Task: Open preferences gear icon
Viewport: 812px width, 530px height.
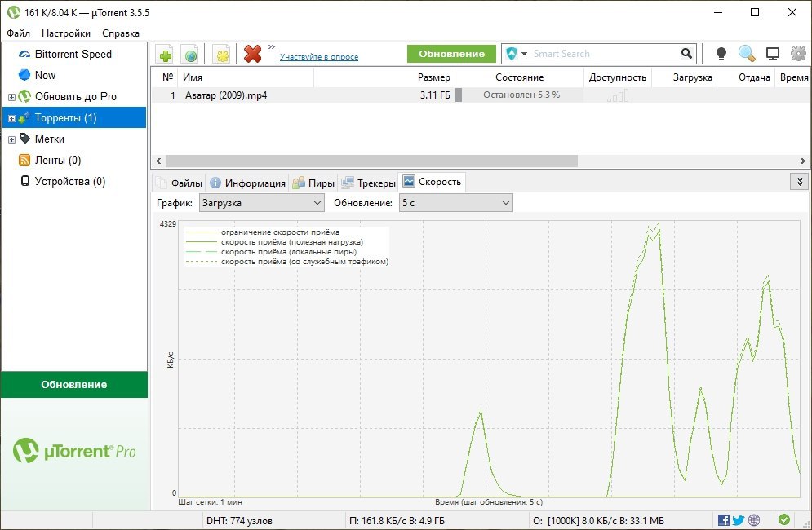Action: [798, 53]
